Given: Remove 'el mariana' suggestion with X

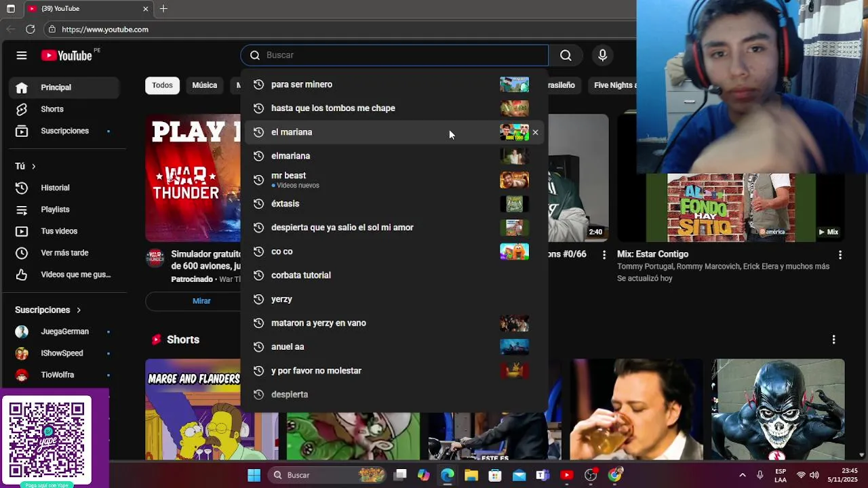Looking at the screenshot, I should pyautogui.click(x=535, y=132).
